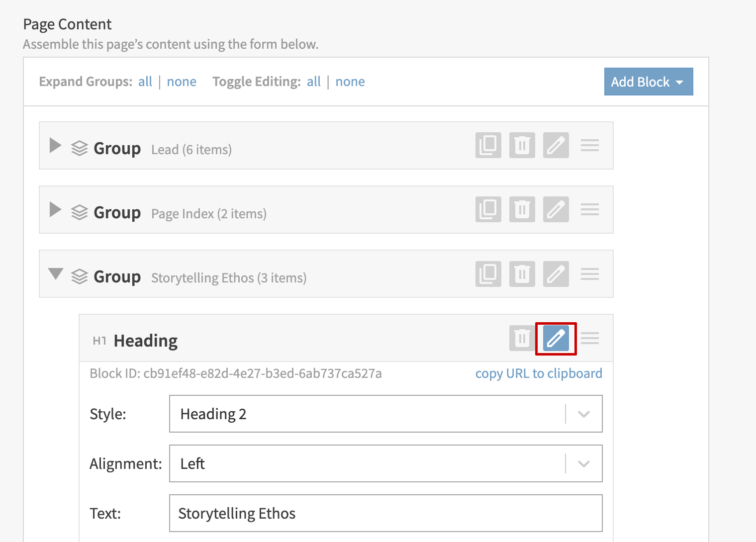Delete the Page Index group

click(x=522, y=209)
